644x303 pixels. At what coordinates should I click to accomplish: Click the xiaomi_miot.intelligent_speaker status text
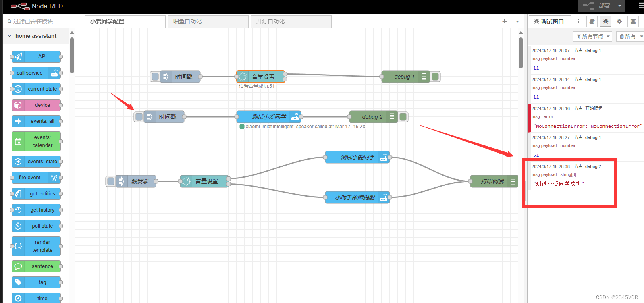305,127
